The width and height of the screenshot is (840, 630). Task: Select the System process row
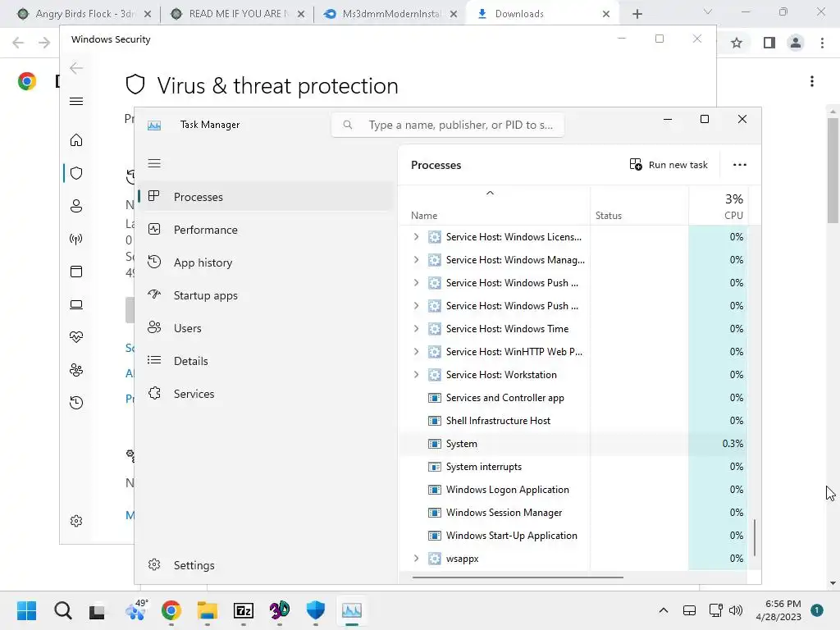click(573, 444)
